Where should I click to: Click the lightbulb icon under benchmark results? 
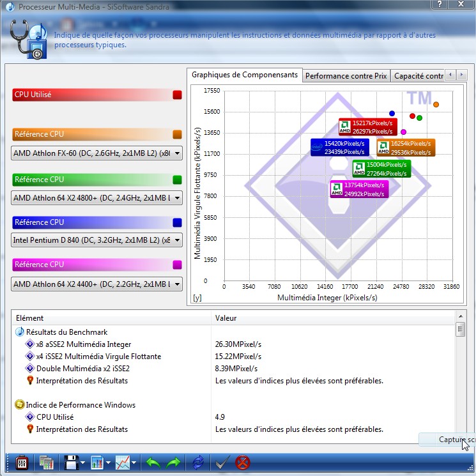coord(30,380)
